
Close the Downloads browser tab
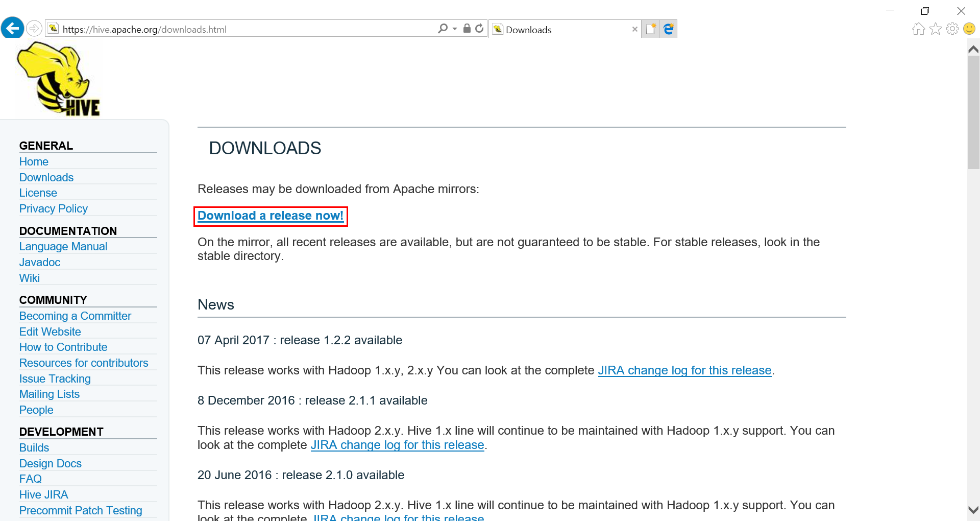point(634,29)
